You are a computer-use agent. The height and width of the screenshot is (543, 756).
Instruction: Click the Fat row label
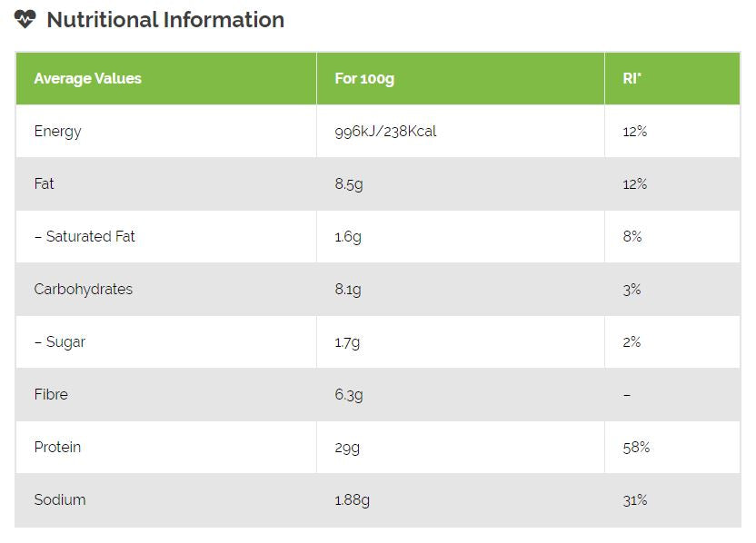coord(44,183)
